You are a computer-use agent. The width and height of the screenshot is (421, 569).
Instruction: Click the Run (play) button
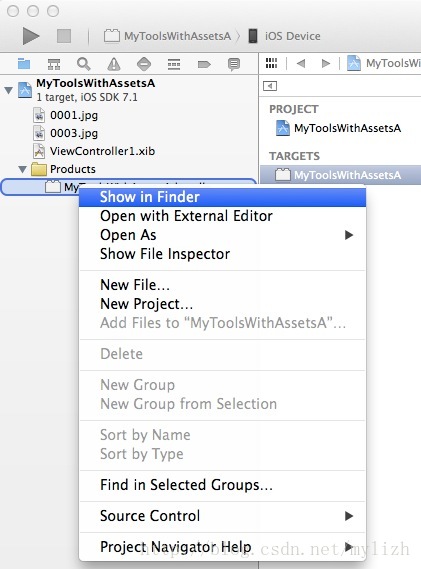(31, 36)
